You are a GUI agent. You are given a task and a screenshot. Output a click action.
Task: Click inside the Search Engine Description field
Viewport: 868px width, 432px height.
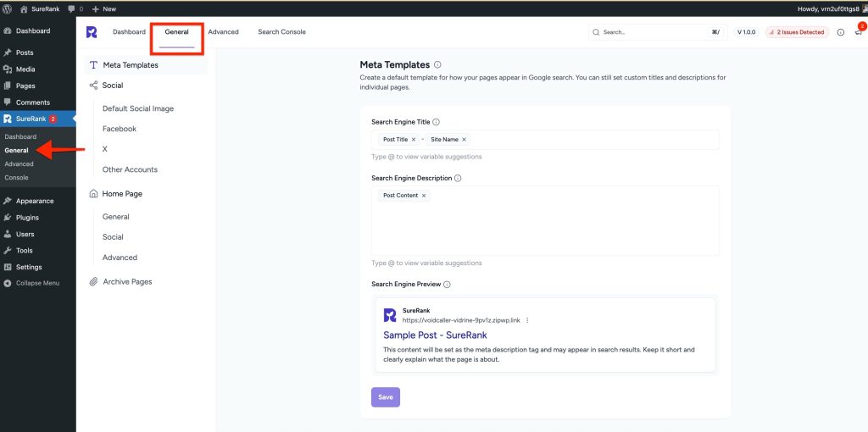click(545, 221)
